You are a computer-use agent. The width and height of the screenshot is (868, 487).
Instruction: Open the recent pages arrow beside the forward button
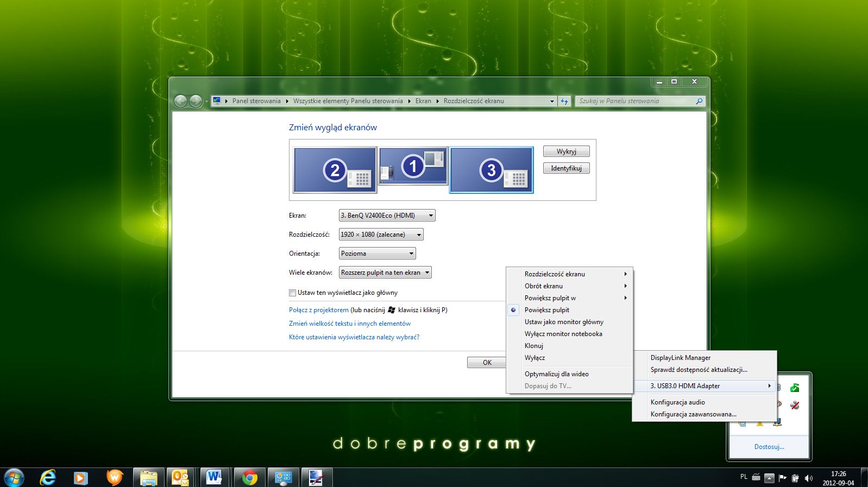tap(206, 102)
